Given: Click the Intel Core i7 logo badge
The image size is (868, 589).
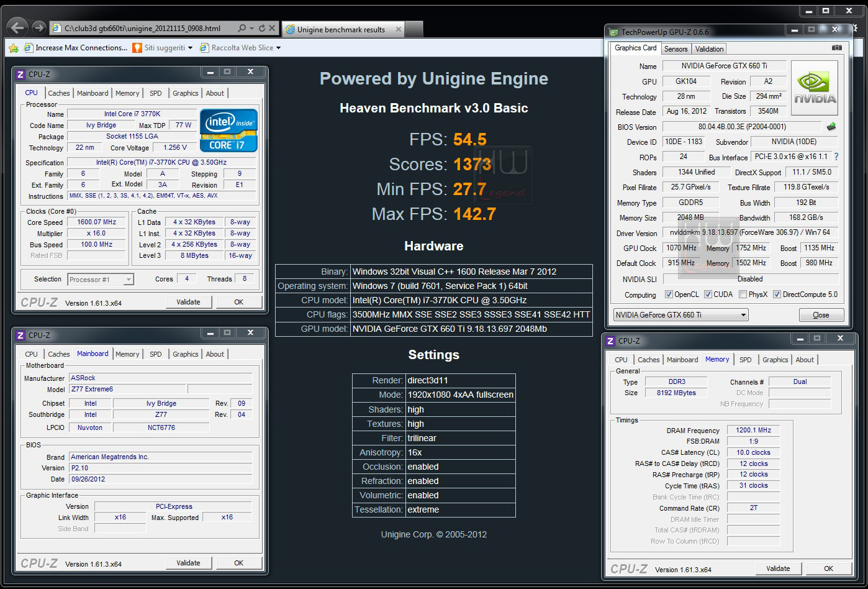Looking at the screenshot, I should pyautogui.click(x=228, y=130).
